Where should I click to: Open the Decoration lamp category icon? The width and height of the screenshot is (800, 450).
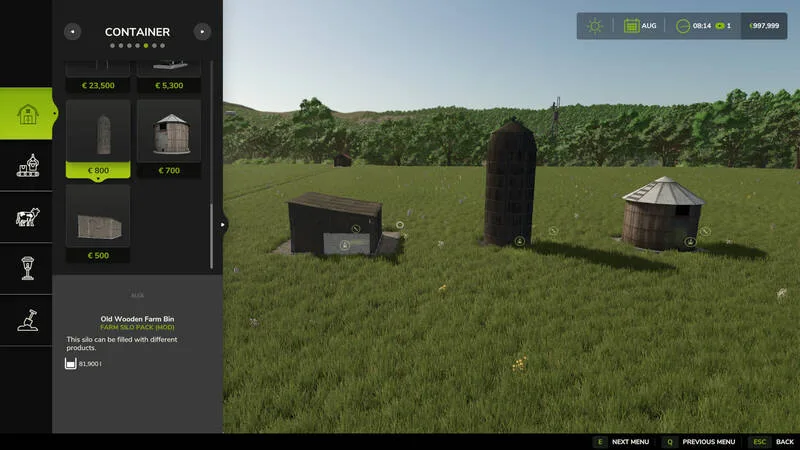[28, 268]
